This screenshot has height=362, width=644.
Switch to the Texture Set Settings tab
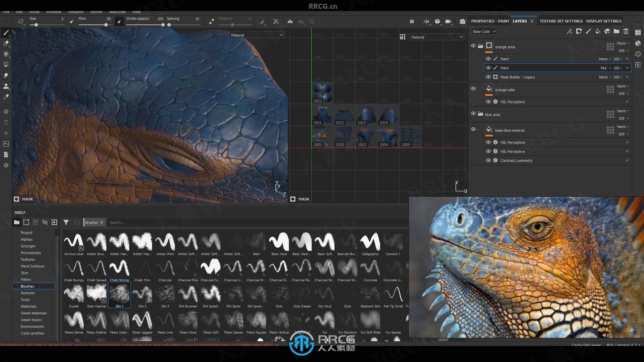point(561,21)
